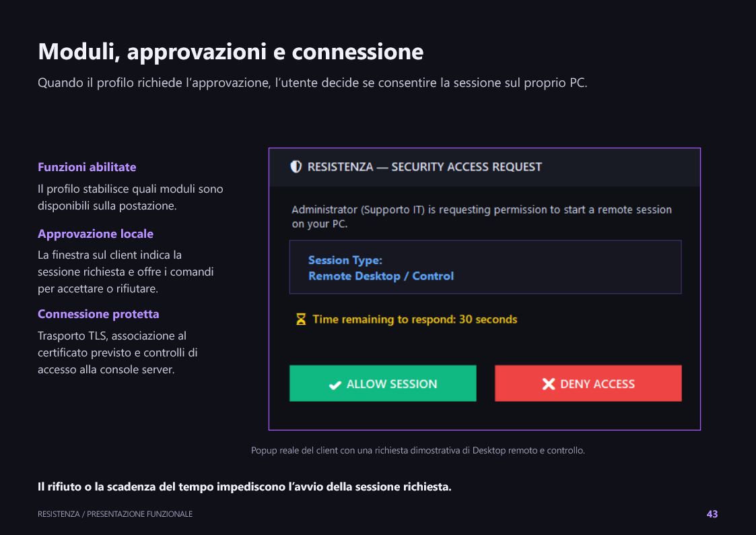Image resolution: width=756 pixels, height=535 pixels.
Task: Select the Session Type info box
Action: (x=485, y=267)
